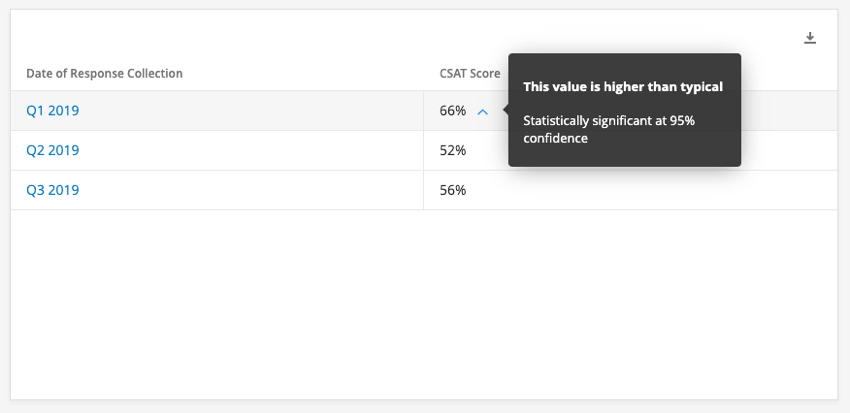Open the Q2 2019 link
The width and height of the screenshot is (850, 413).
[x=52, y=151]
